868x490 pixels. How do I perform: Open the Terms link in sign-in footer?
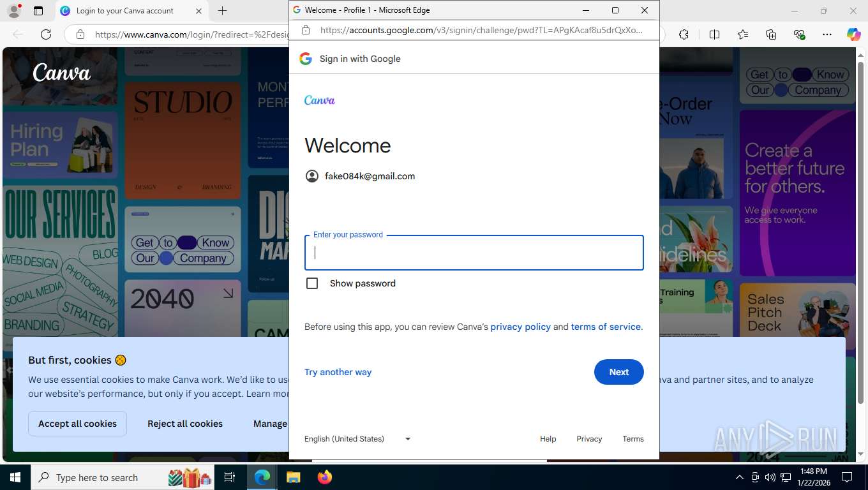(633, 439)
